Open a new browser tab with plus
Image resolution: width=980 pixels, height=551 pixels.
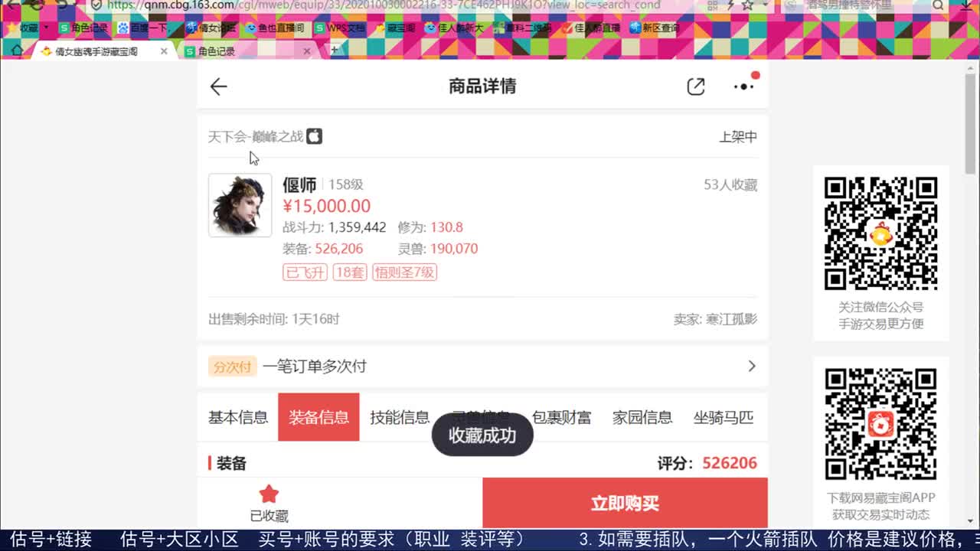[335, 51]
